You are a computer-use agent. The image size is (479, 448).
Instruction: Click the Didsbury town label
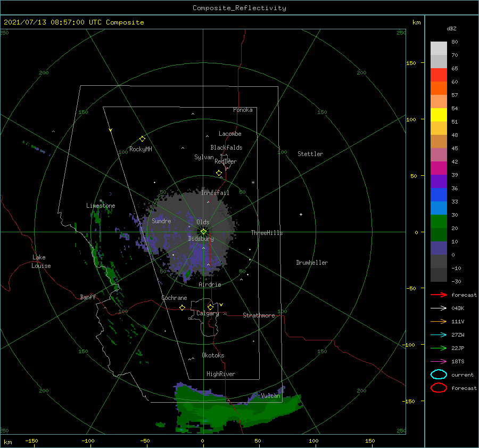[x=201, y=239]
